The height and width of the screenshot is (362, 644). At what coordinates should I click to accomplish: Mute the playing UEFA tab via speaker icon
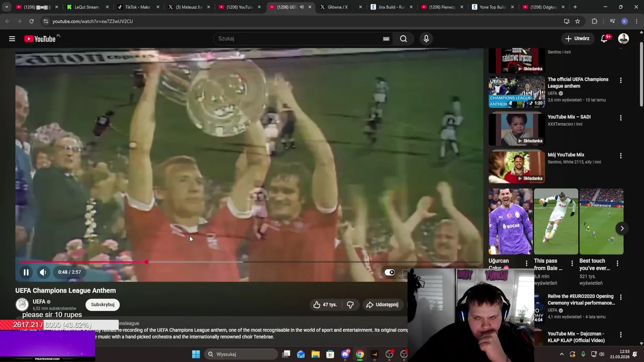tap(302, 7)
